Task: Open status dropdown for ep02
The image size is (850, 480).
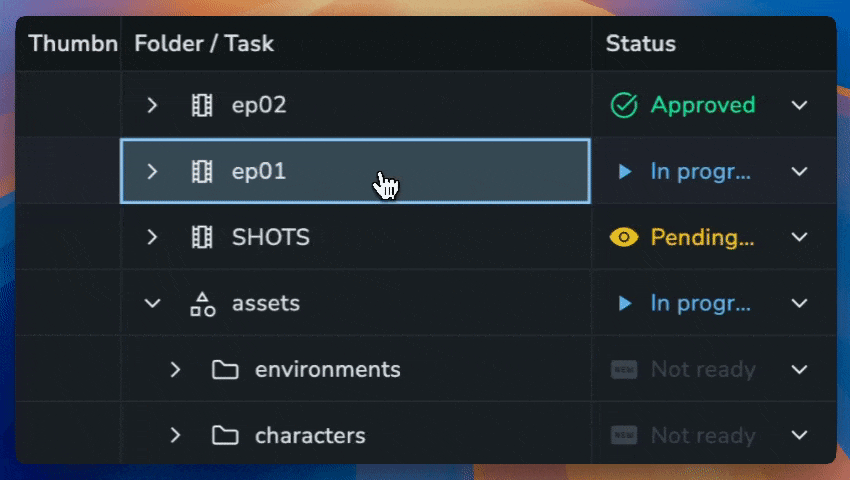Action: click(x=799, y=105)
